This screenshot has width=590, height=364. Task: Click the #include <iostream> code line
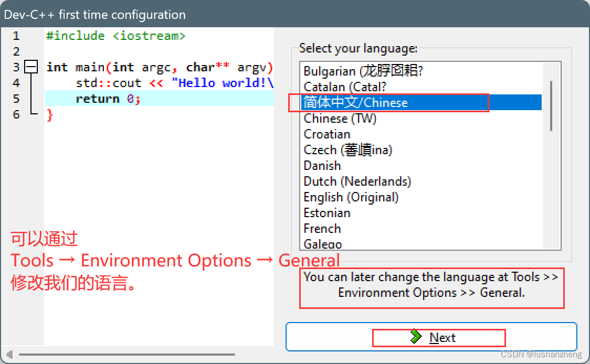(115, 36)
